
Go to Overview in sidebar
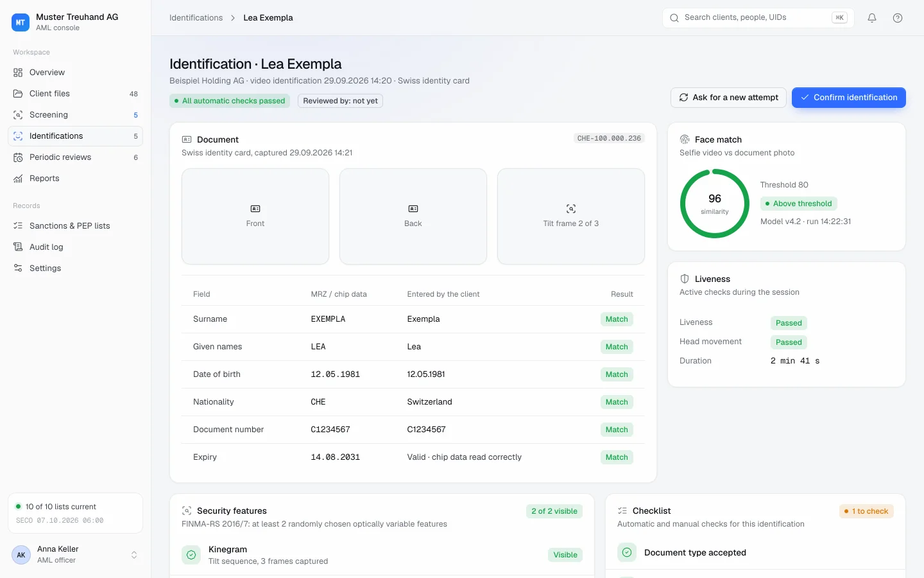click(x=75, y=73)
